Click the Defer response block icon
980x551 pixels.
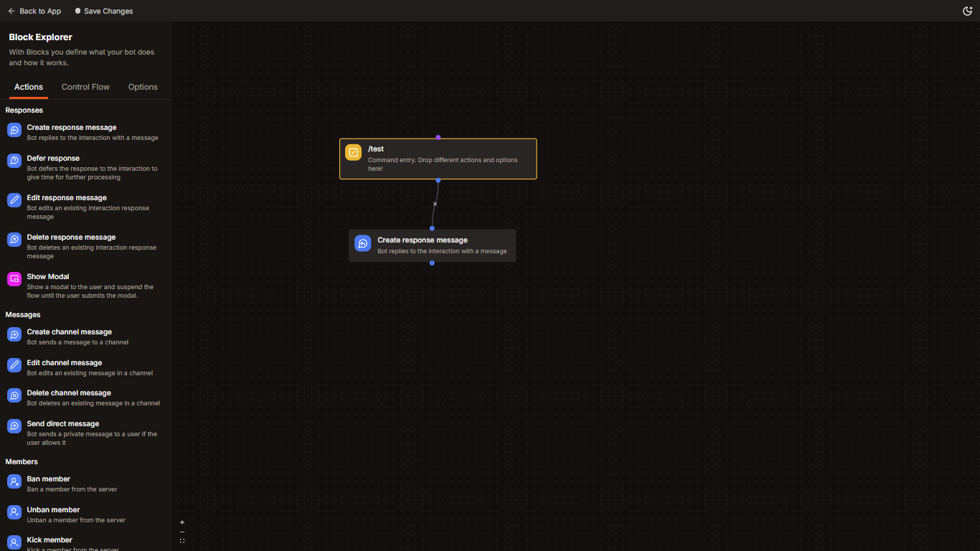point(14,161)
